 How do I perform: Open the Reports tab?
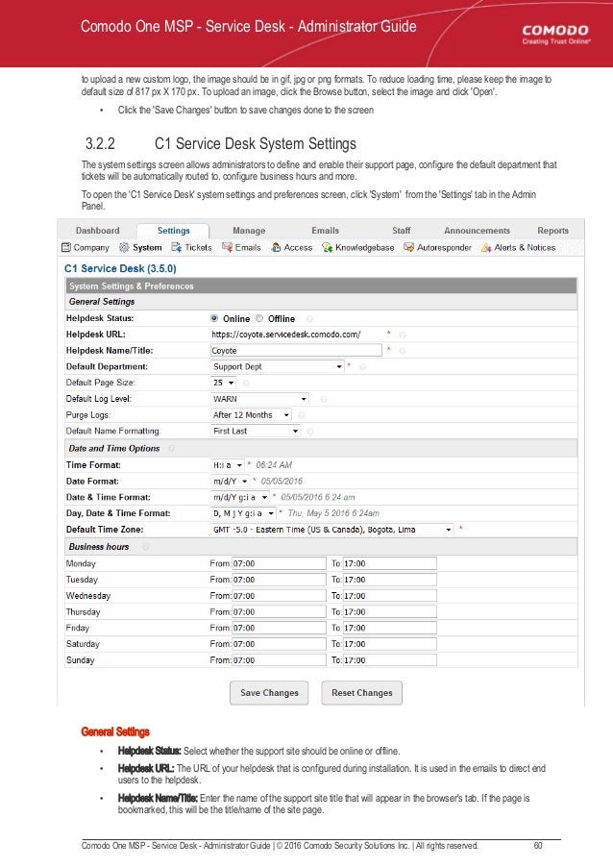(552, 231)
